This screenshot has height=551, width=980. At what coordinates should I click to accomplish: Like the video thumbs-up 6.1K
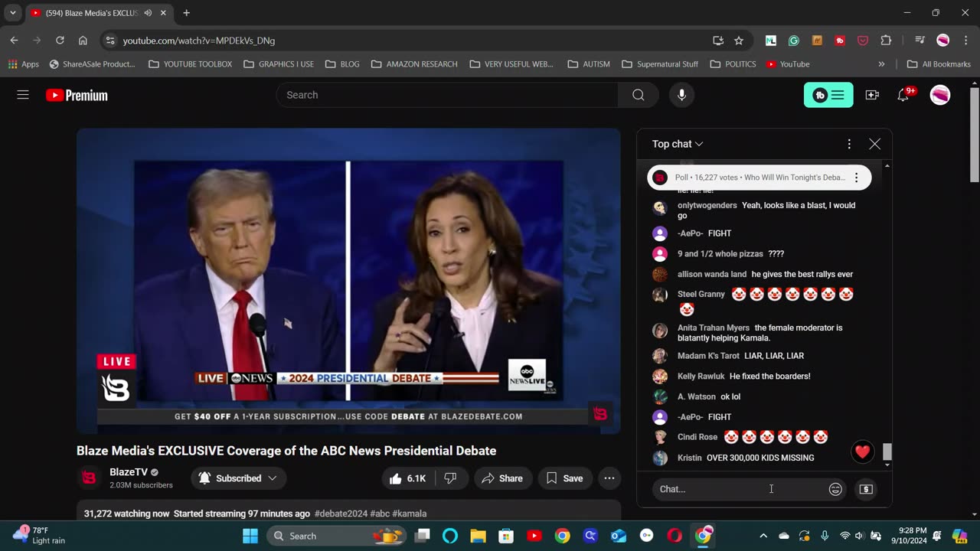coord(407,478)
